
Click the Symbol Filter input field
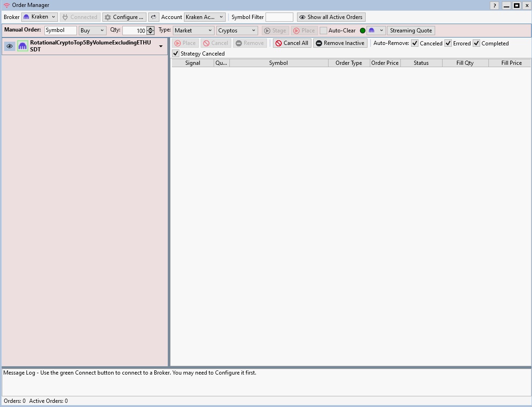click(x=279, y=17)
